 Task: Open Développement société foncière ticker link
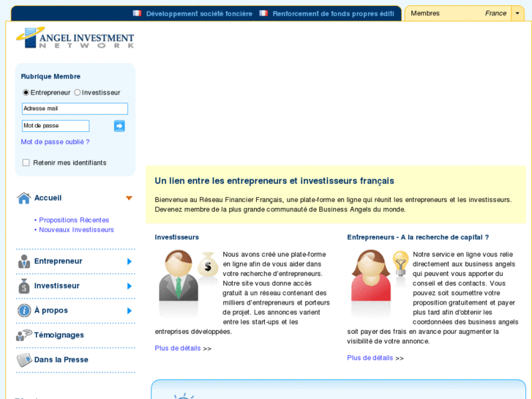(x=199, y=14)
